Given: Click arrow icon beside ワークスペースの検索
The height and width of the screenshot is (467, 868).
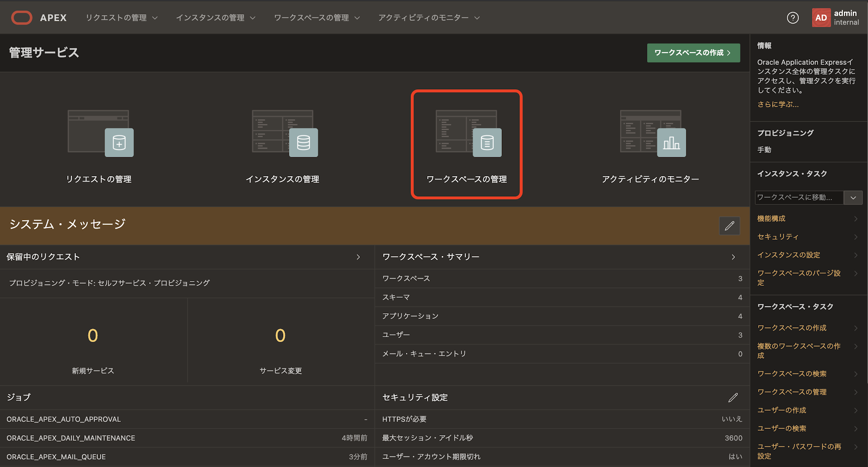Looking at the screenshot, I should click(x=856, y=374).
